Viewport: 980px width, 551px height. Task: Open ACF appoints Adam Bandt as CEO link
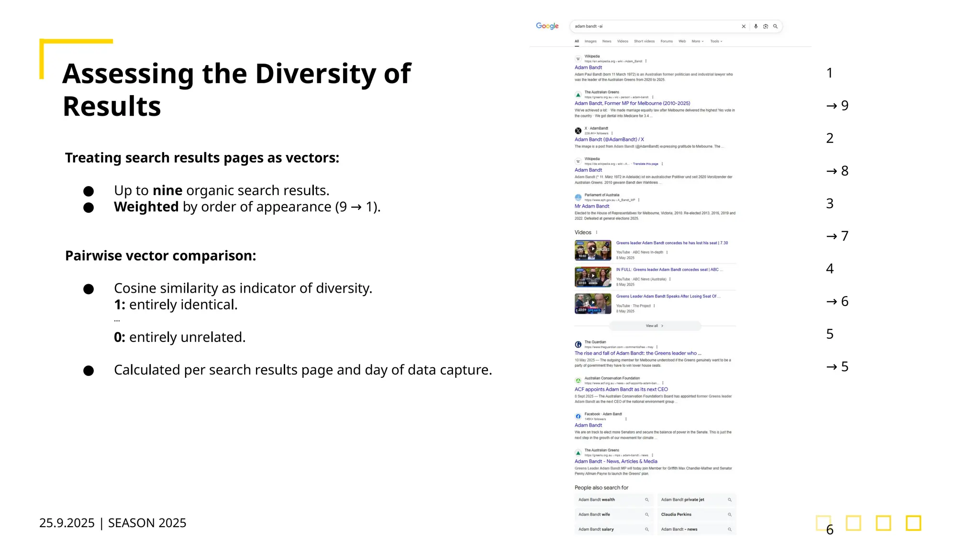[621, 389]
